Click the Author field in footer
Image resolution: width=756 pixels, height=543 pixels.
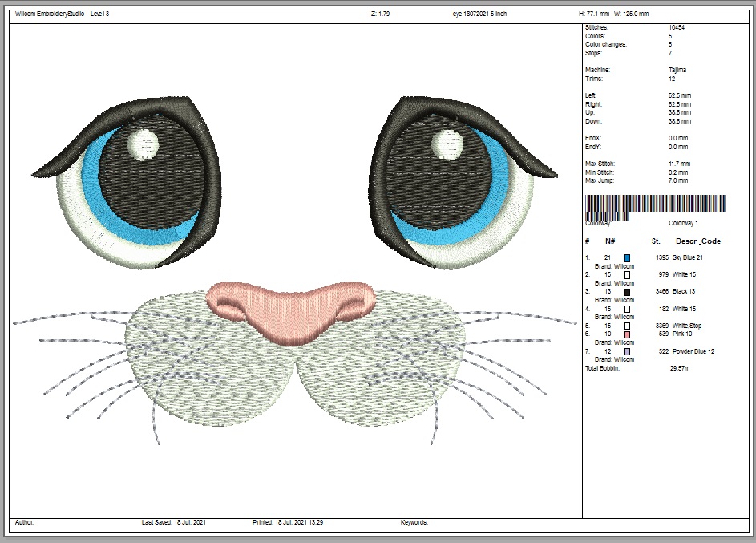[25, 522]
